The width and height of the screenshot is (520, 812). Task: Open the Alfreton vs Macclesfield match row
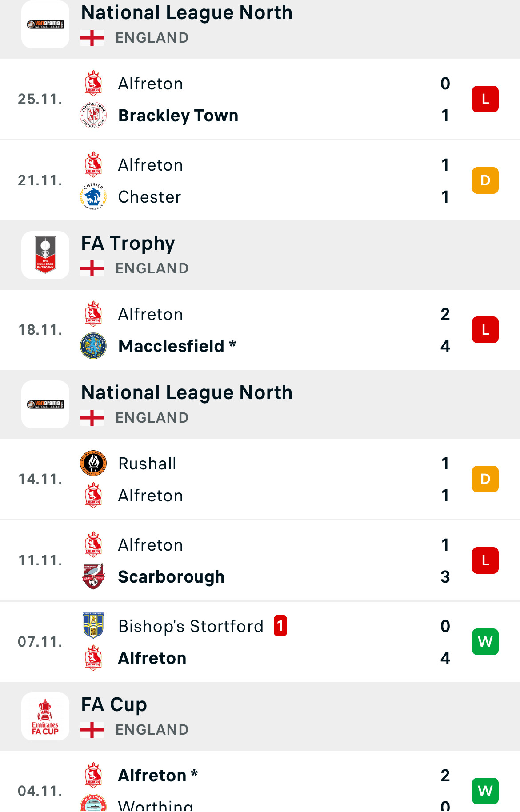(x=260, y=330)
